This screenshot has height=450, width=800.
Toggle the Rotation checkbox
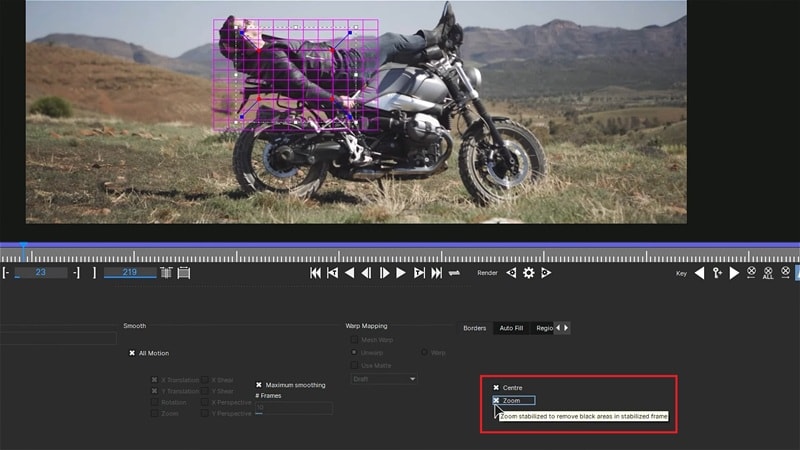155,402
